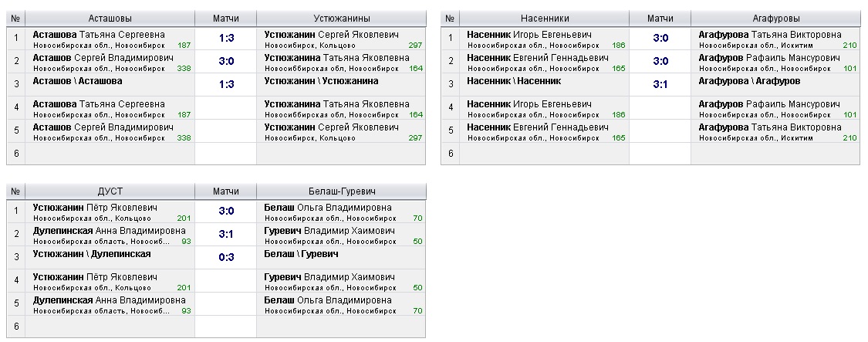This screenshot has height=342, width=868.
Task: Click "Матчи" header in the Насенники table
Action: point(660,18)
